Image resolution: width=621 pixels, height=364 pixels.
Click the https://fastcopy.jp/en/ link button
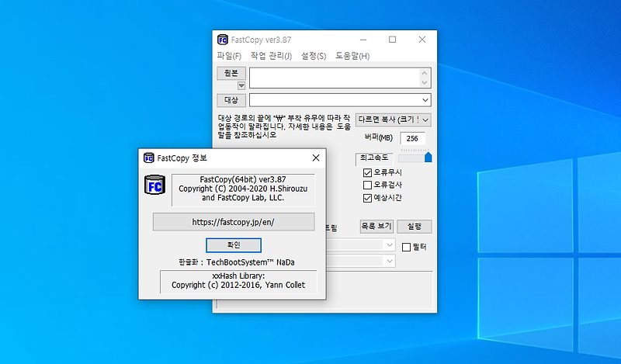pyautogui.click(x=234, y=222)
